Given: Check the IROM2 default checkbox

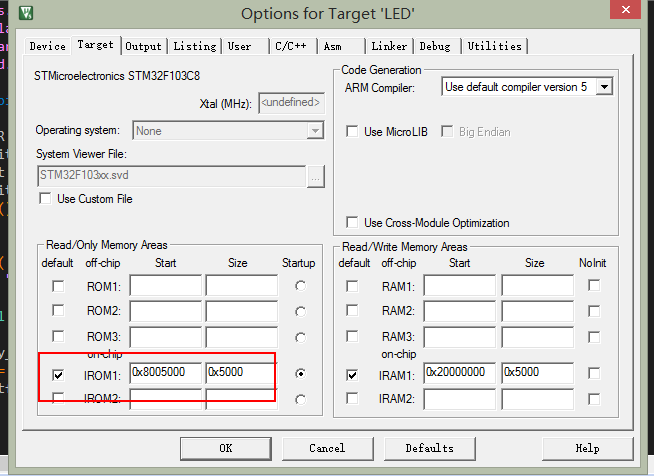Looking at the screenshot, I should 58,398.
